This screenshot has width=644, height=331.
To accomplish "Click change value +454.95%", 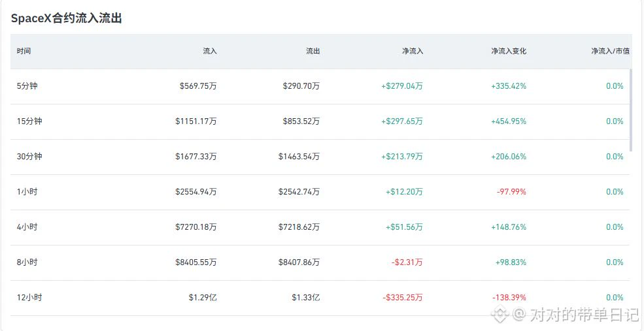I will point(509,121).
